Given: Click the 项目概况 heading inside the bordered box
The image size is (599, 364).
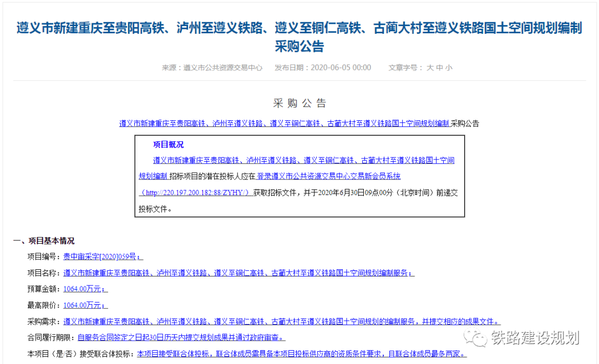Looking at the screenshot, I should coord(169,145).
